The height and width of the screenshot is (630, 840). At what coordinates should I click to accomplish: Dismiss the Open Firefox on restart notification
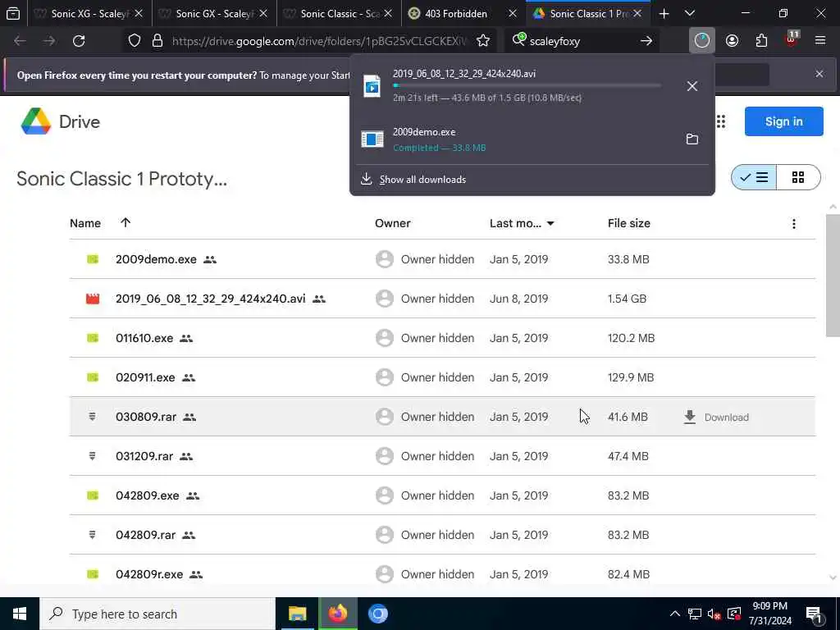819,74
